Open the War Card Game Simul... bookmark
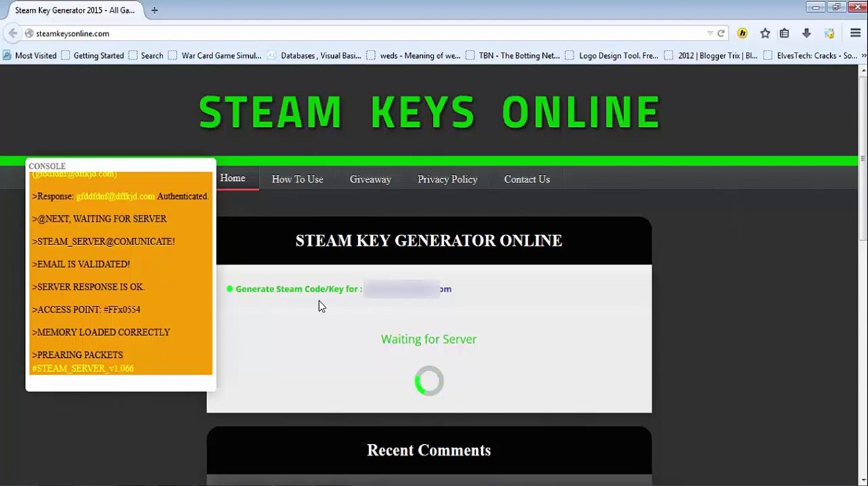Image resolution: width=868 pixels, height=486 pixels. [x=215, y=55]
